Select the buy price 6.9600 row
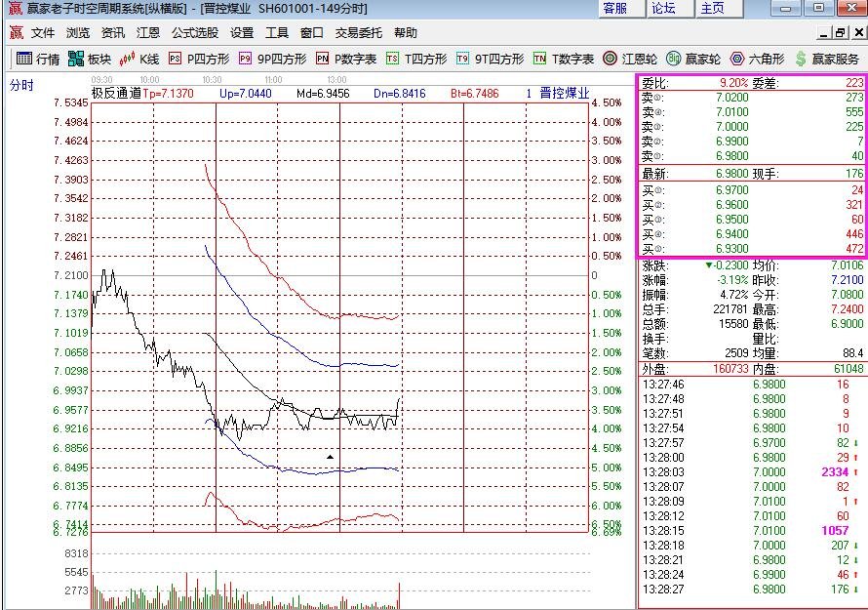The image size is (868, 610). (752, 204)
